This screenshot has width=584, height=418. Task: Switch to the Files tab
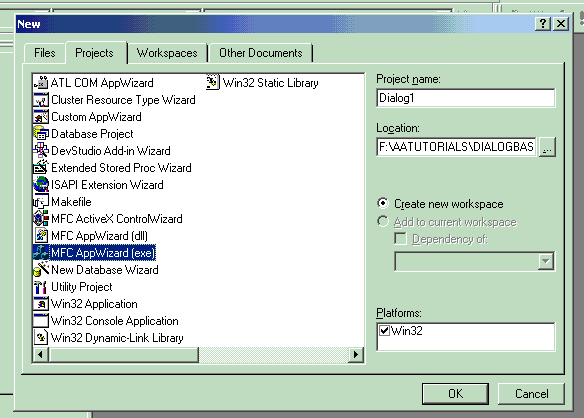coord(45,53)
